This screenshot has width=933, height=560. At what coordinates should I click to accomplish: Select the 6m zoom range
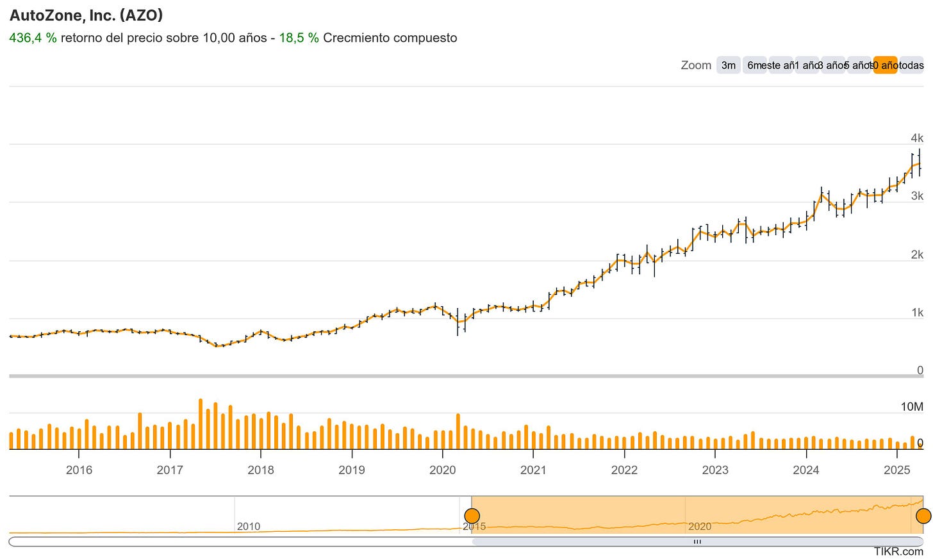[x=754, y=65]
